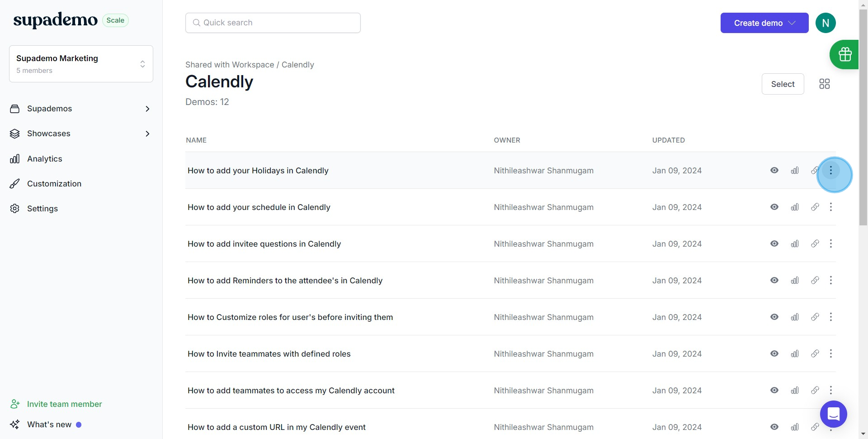Screen dimensions: 868x439
Task: Copy link of invitee questions demo
Action: point(815,243)
